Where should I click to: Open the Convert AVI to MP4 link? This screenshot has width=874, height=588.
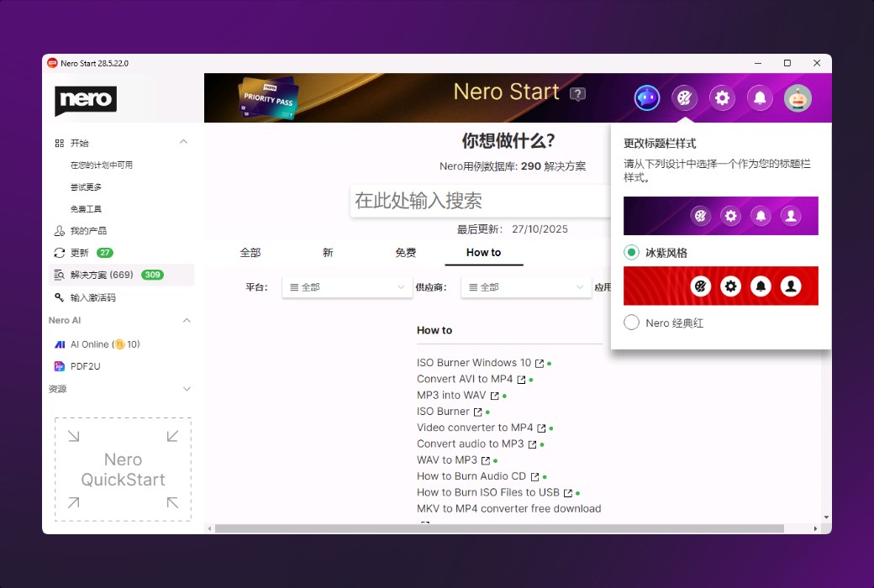(x=466, y=379)
